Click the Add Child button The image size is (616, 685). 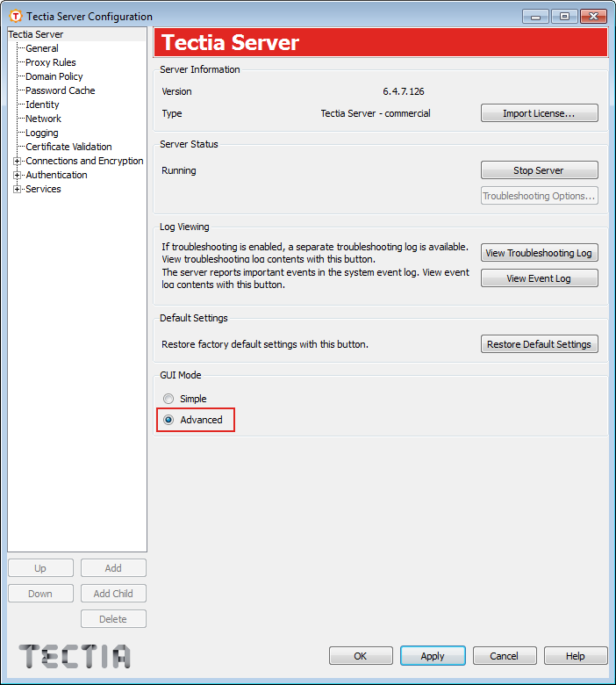point(113,594)
